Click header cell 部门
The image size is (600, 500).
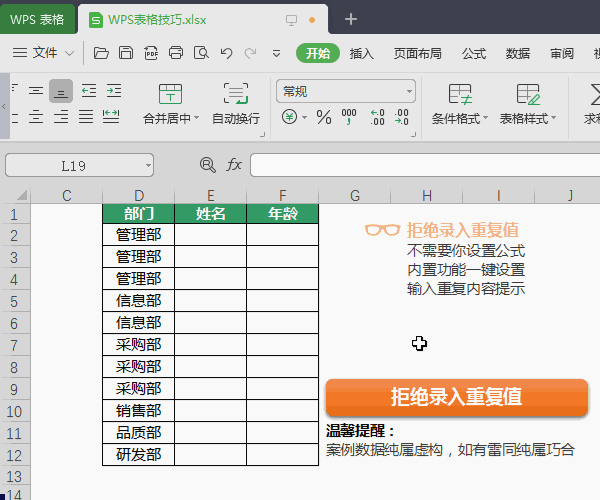pyautogui.click(x=139, y=213)
